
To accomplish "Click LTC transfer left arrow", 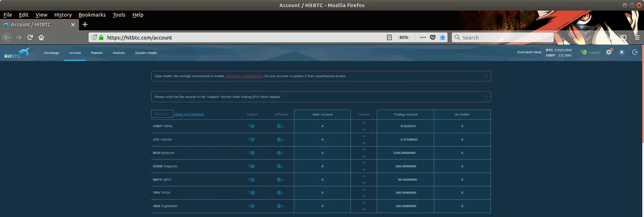I will point(364,143).
